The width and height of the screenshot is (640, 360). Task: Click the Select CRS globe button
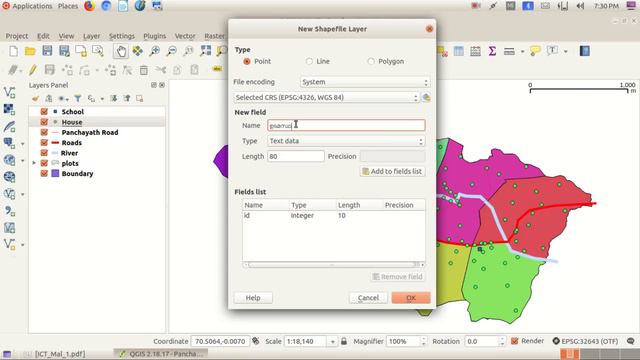click(426, 98)
